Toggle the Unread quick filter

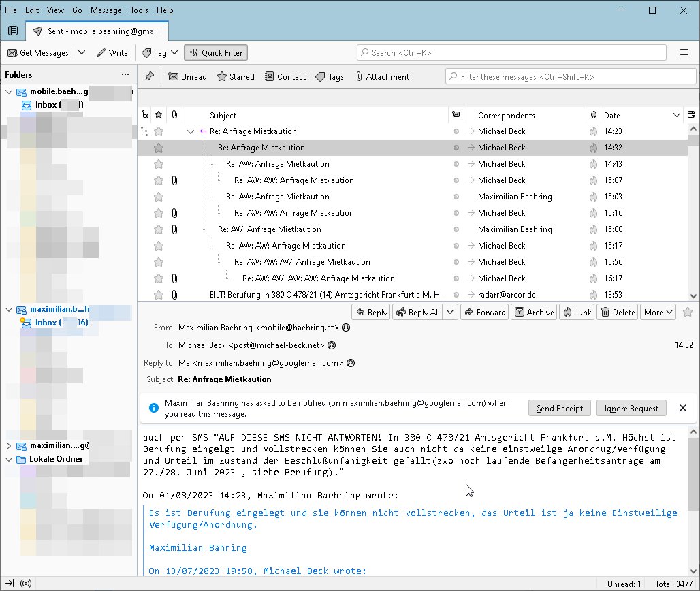pyautogui.click(x=187, y=77)
